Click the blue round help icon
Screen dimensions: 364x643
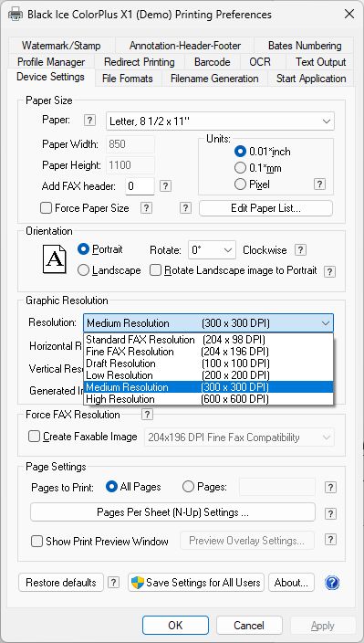(x=332, y=583)
